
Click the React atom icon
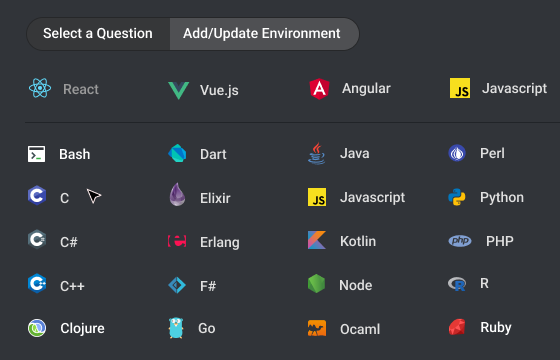tap(40, 88)
